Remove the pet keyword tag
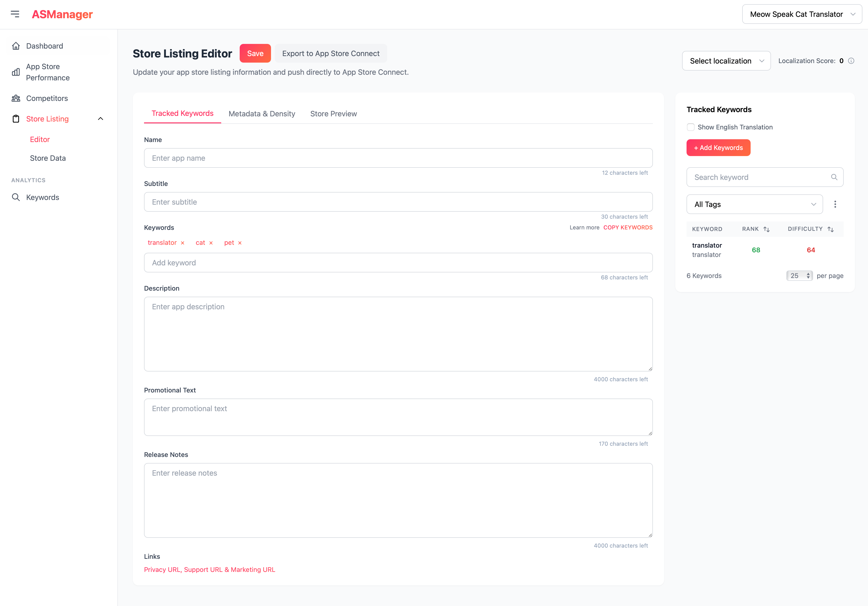 [x=240, y=243]
